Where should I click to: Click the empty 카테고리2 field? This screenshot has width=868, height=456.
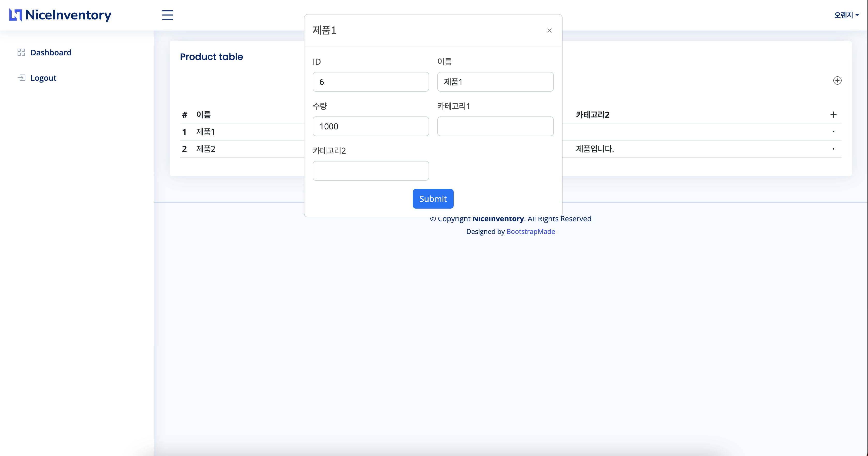click(x=371, y=171)
